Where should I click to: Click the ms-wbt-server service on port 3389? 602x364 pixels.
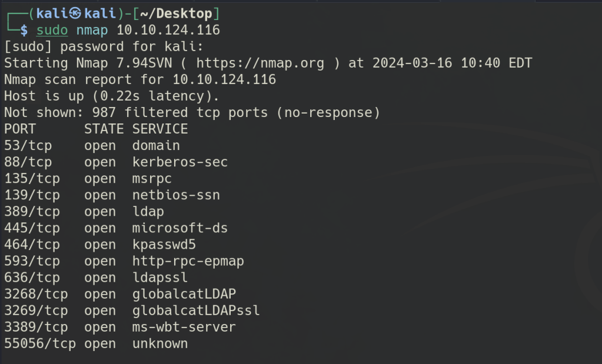click(184, 326)
